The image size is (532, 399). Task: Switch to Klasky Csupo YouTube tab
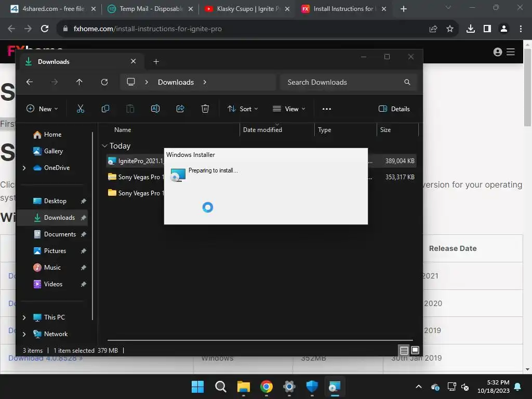(x=247, y=9)
